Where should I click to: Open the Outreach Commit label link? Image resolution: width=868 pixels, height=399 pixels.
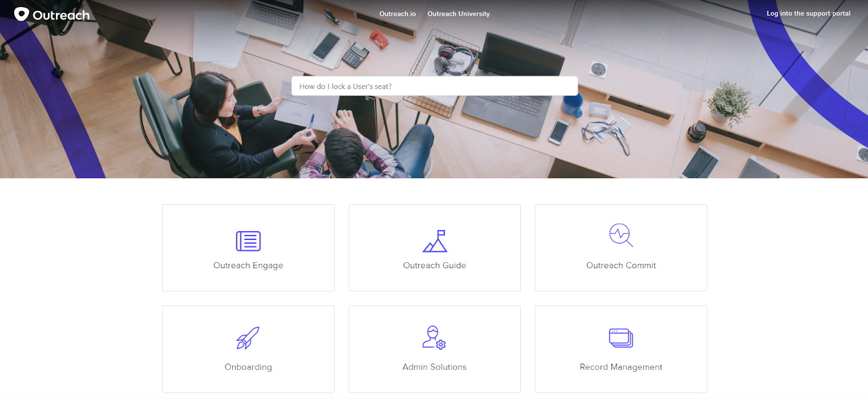click(621, 265)
